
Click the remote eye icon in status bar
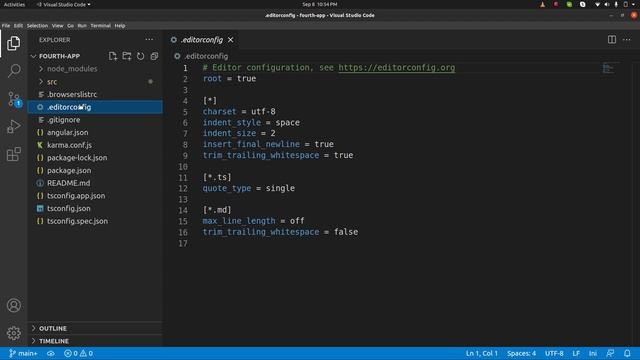pos(51,353)
